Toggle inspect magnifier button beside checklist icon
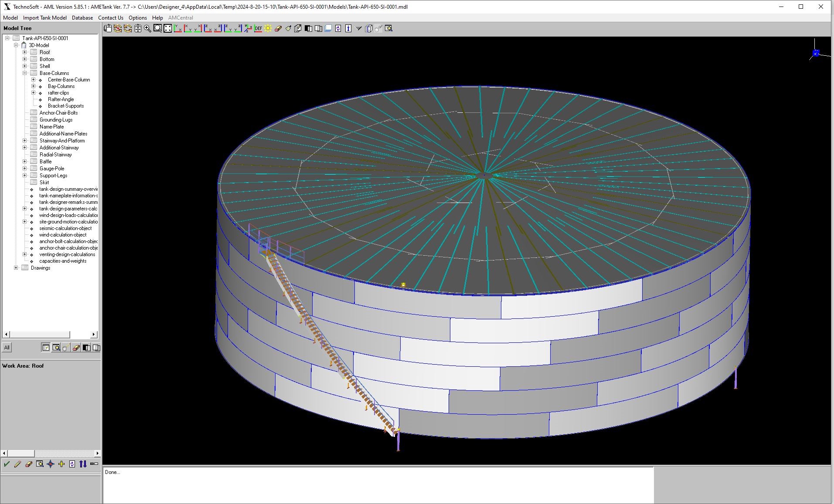The width and height of the screenshot is (834, 504). (56, 348)
